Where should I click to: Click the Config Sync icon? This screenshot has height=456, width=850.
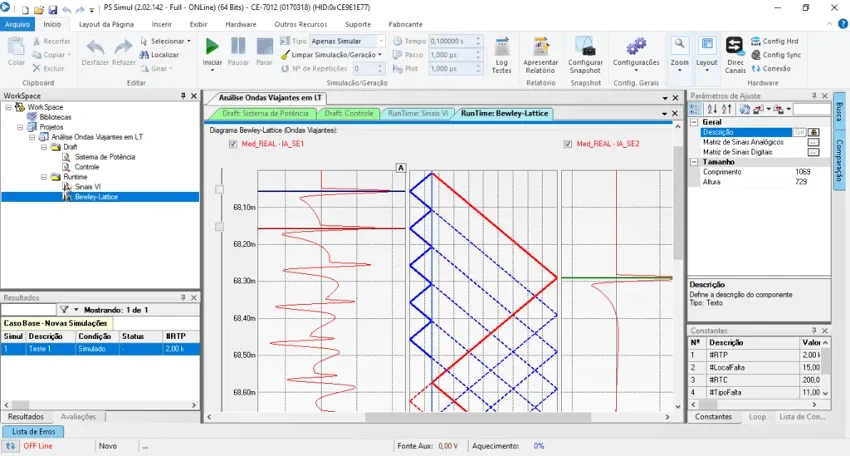point(756,55)
